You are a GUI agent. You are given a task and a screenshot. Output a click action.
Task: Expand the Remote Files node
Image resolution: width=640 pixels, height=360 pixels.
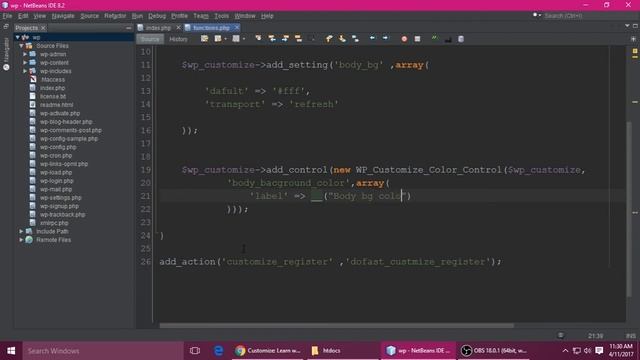point(21,240)
